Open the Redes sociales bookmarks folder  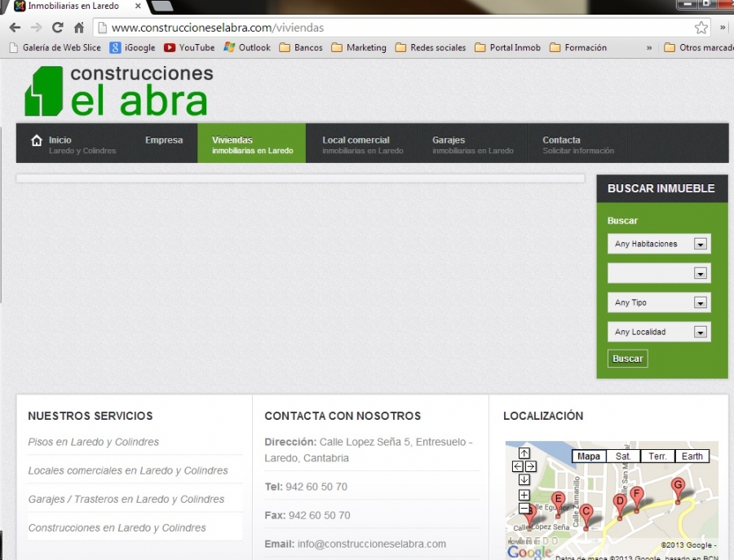point(431,47)
